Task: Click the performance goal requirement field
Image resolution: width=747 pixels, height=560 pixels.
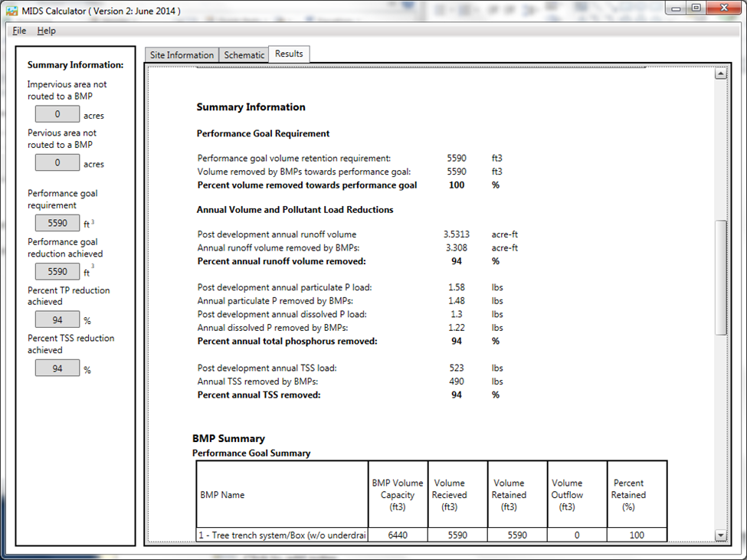Action: pyautogui.click(x=57, y=223)
